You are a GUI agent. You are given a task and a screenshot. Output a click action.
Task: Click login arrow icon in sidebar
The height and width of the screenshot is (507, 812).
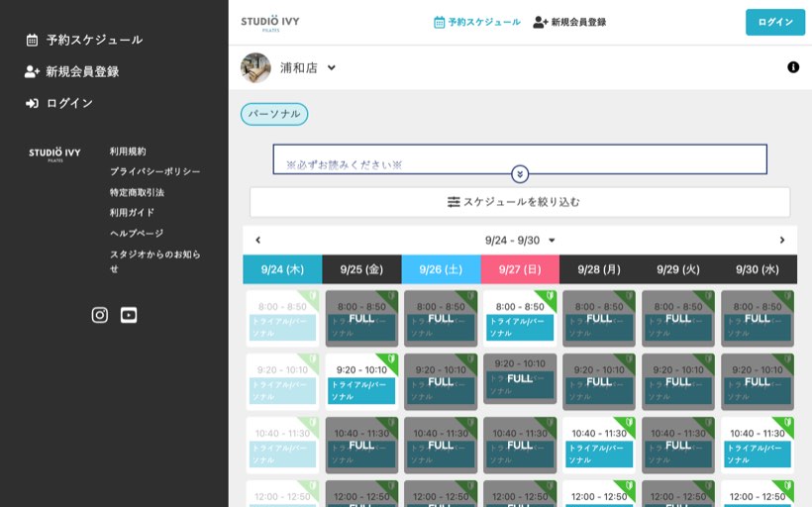pos(32,103)
